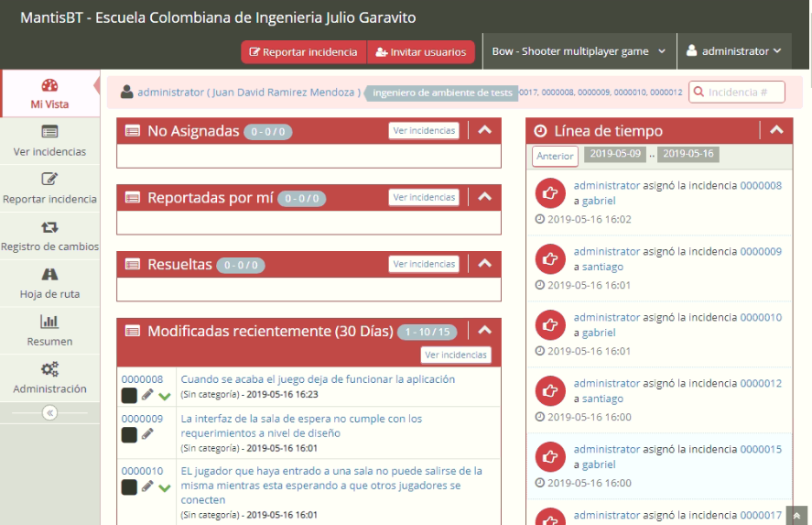Click Ver incidencias in Reportadas por mí
The width and height of the screenshot is (812, 525).
(424, 198)
